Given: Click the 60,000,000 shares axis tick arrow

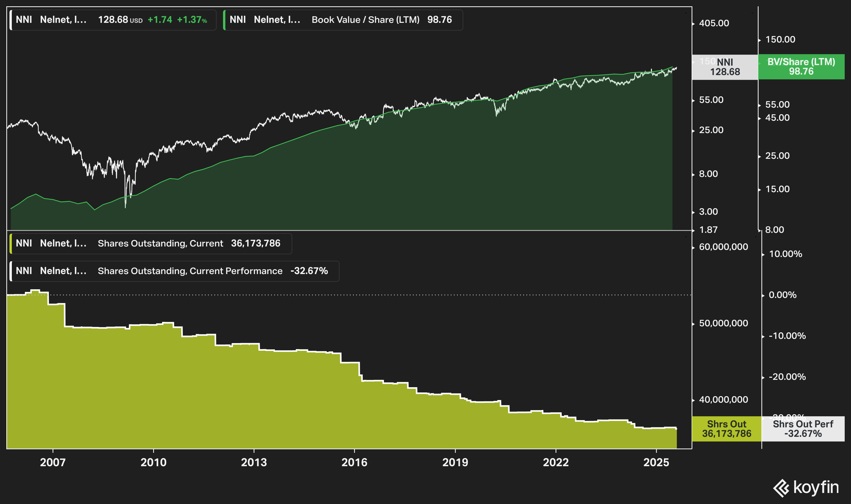Looking at the screenshot, I should coord(694,248).
